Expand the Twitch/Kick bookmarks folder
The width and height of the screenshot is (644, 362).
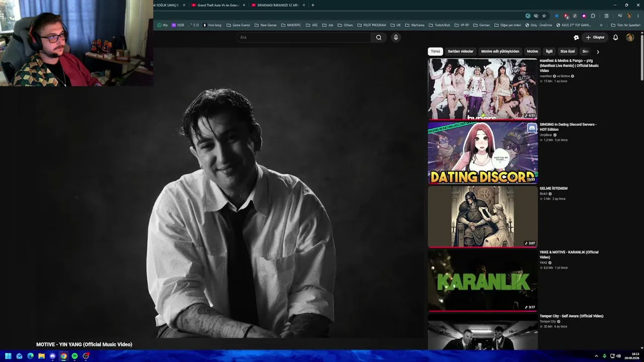click(439, 25)
